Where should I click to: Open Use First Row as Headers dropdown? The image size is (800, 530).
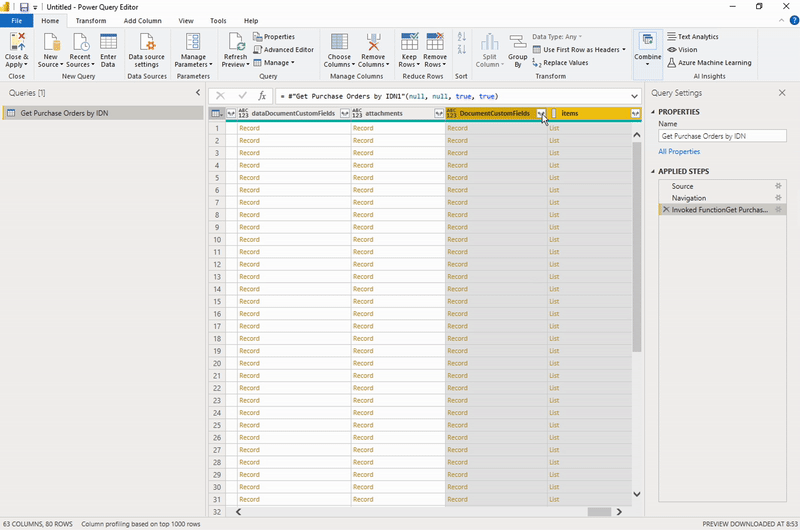624,49
